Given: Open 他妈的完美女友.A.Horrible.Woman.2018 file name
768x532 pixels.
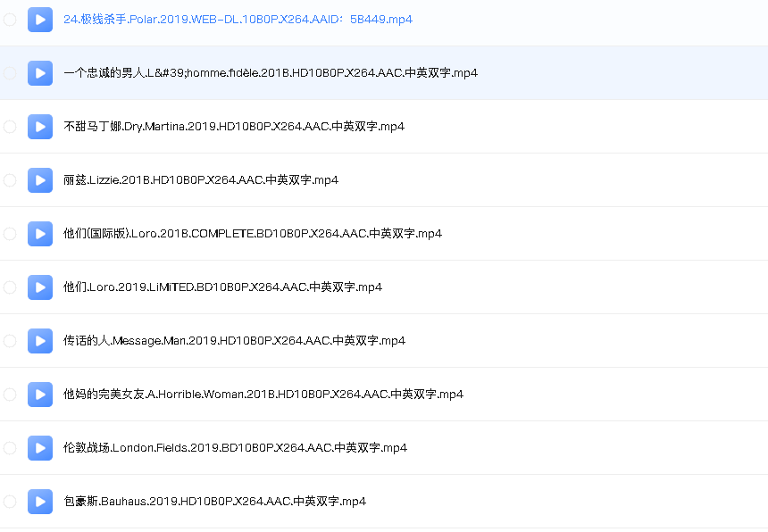Looking at the screenshot, I should click(x=263, y=395).
